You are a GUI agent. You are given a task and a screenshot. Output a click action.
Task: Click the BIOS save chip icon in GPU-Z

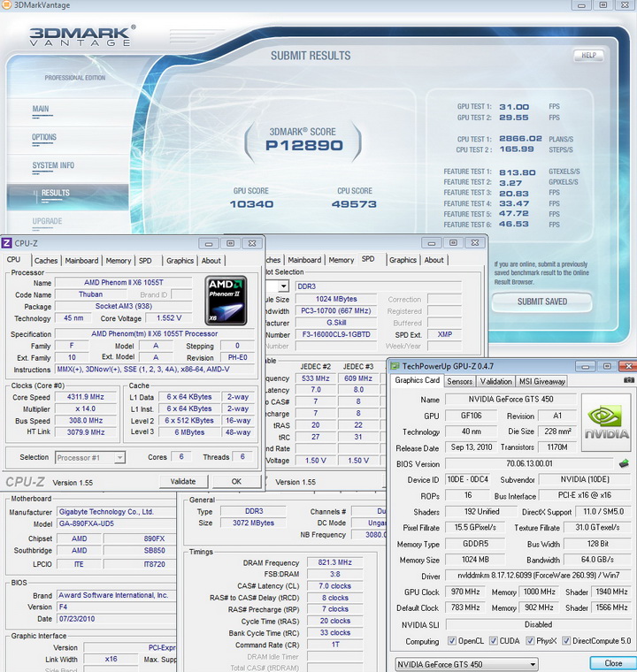[624, 463]
